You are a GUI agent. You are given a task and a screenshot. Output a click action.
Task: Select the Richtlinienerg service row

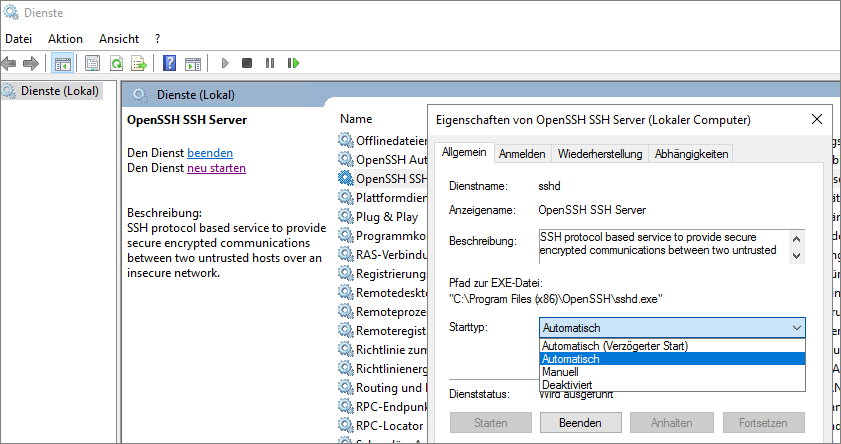383,369
